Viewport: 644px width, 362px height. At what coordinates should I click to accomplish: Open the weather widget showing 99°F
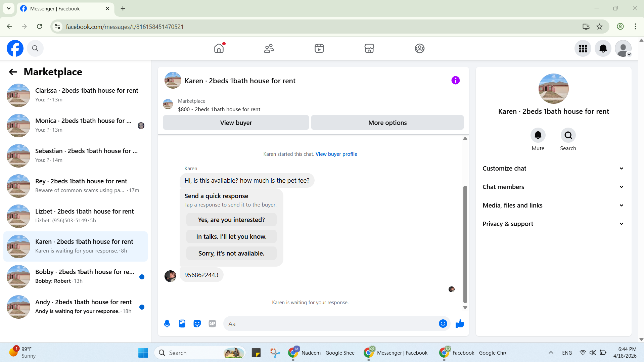click(x=22, y=353)
